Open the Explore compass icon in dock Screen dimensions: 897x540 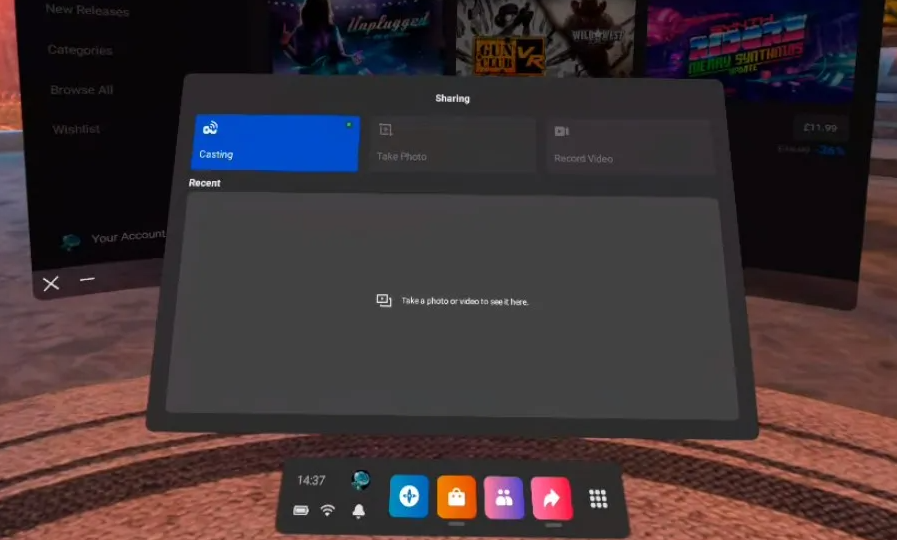408,497
